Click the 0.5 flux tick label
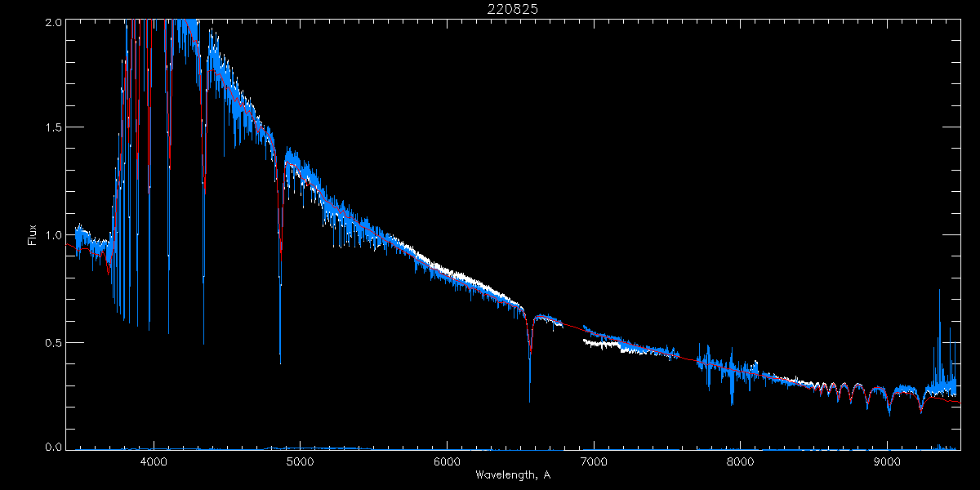 point(52,342)
